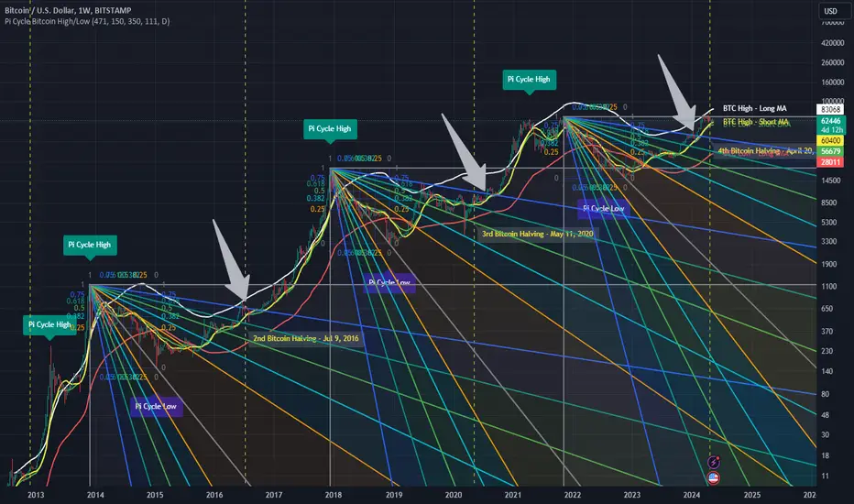Click the Pi Cycle High label near 2018
The image size is (854, 504).
pos(330,129)
